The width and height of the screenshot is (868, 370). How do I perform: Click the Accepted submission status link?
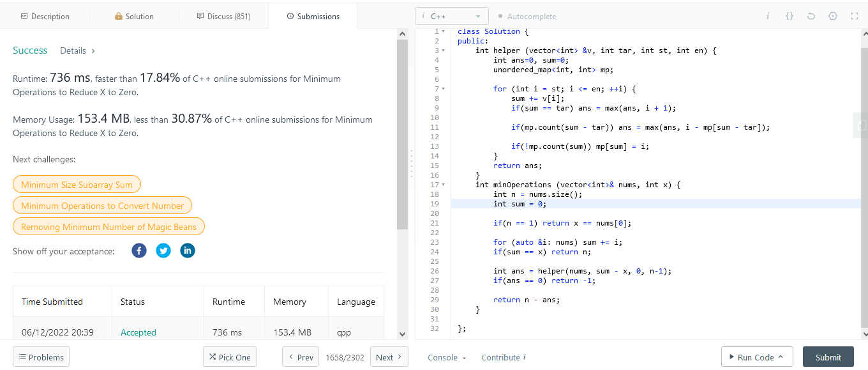(x=138, y=332)
